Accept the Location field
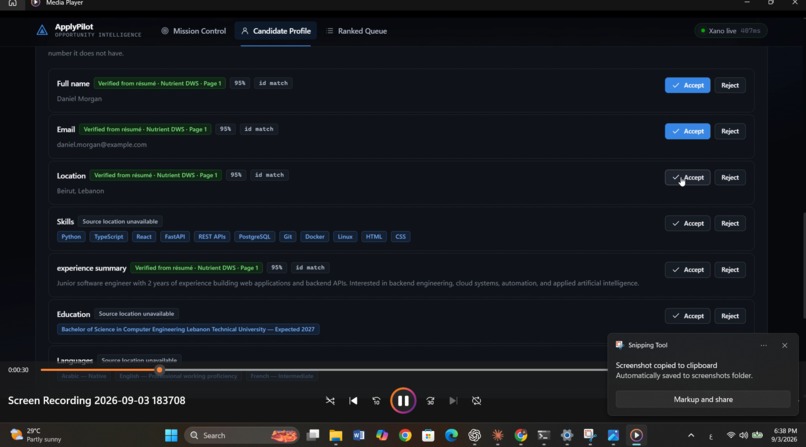806x447 pixels. click(687, 177)
